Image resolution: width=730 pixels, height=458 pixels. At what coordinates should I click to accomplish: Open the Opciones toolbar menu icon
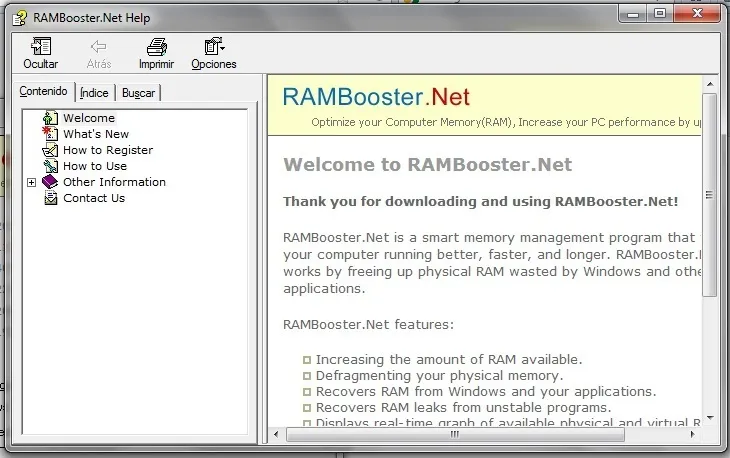tap(214, 46)
